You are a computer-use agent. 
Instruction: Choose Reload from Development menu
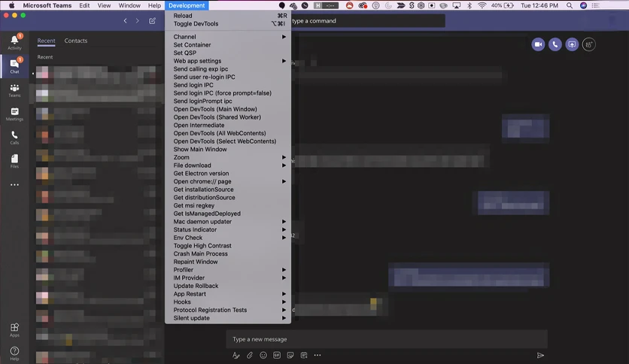227,16
